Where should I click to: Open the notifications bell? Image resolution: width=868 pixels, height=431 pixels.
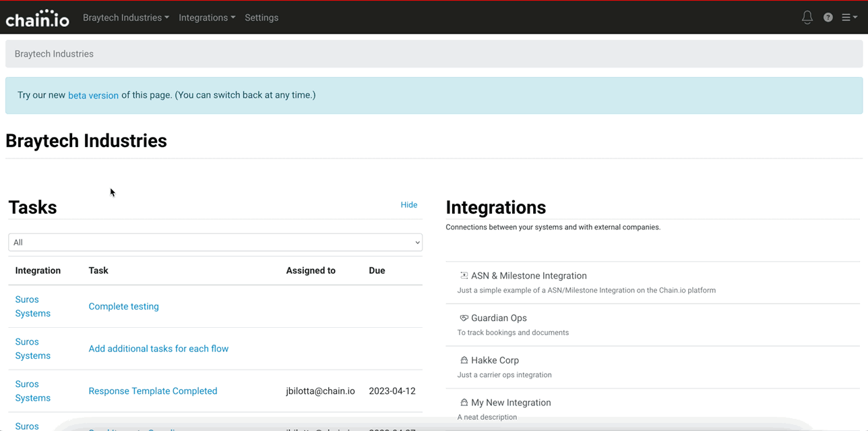click(x=807, y=18)
